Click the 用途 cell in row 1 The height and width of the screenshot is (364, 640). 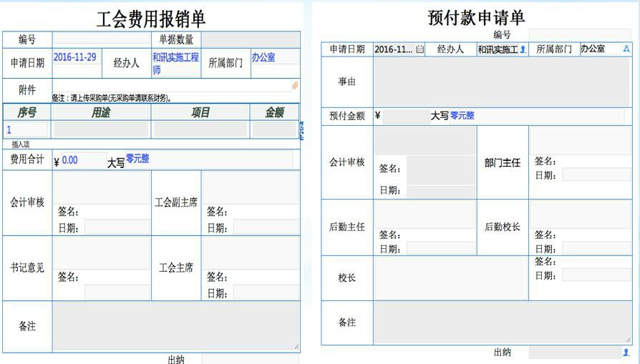point(101,129)
